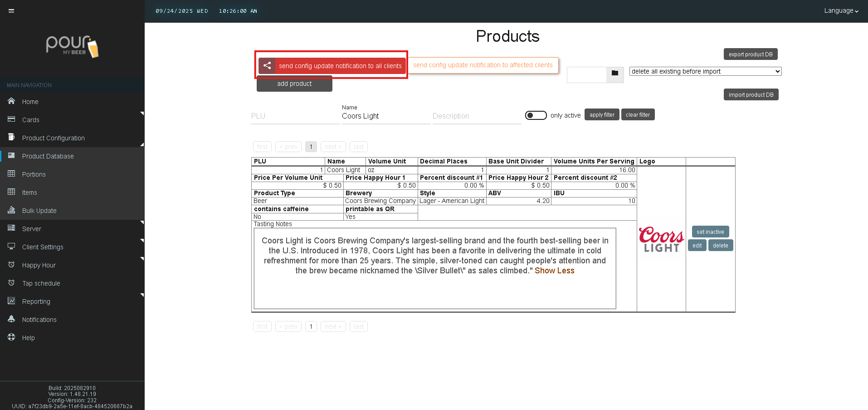The height and width of the screenshot is (410, 868).
Task: Open Tap schedule in navigation
Action: coord(41,283)
